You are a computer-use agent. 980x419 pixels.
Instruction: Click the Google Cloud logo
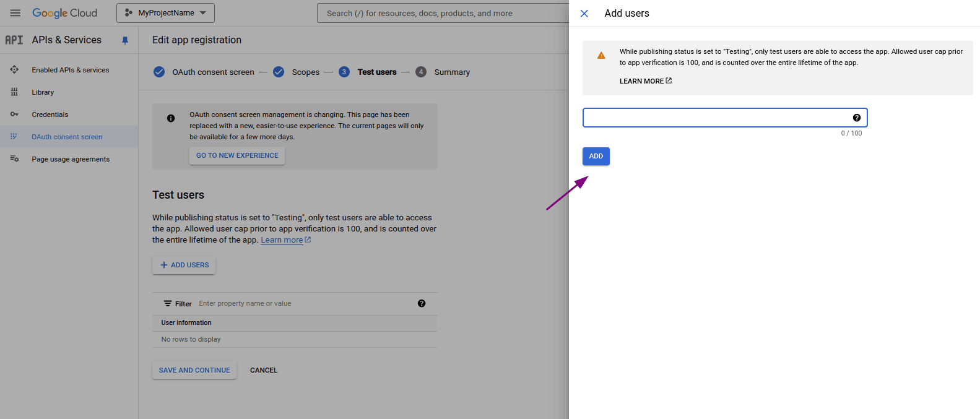point(65,13)
